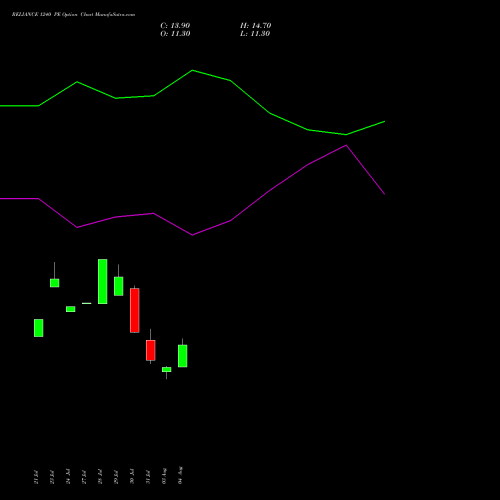Screen dimensions: 500x500
Task: Select the tall green candle above 28 Jul
Action: [x=103, y=281]
